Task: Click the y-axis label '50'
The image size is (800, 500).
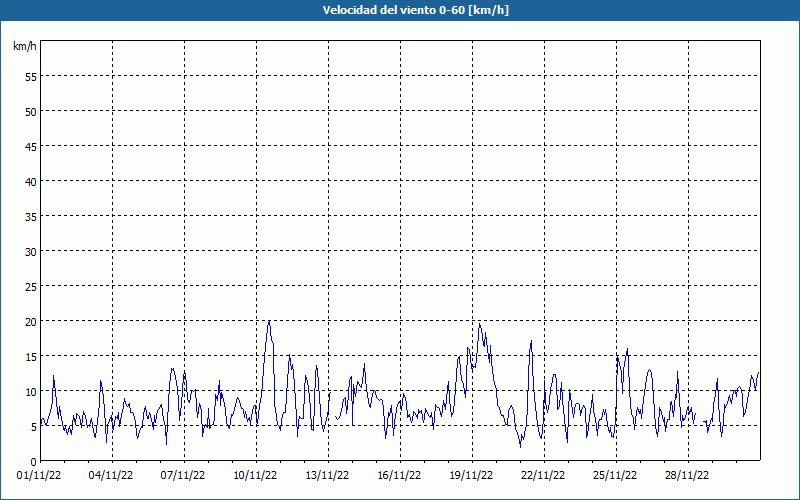Action: (x=31, y=112)
